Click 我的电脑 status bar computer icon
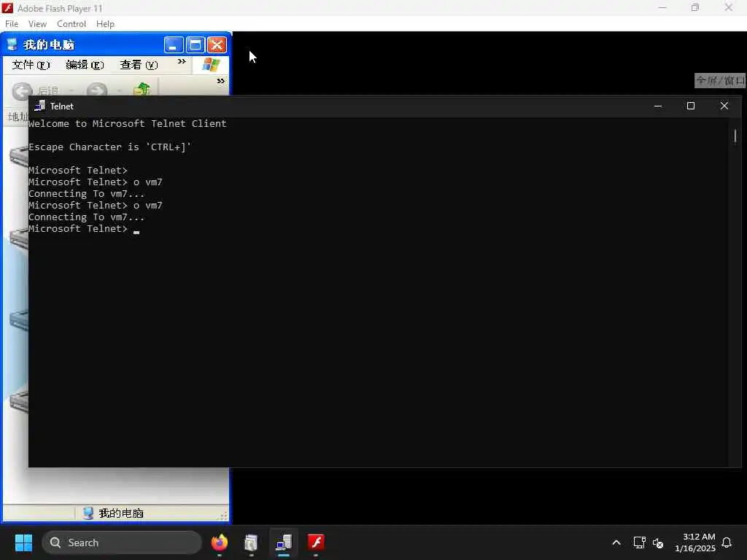 pyautogui.click(x=88, y=513)
